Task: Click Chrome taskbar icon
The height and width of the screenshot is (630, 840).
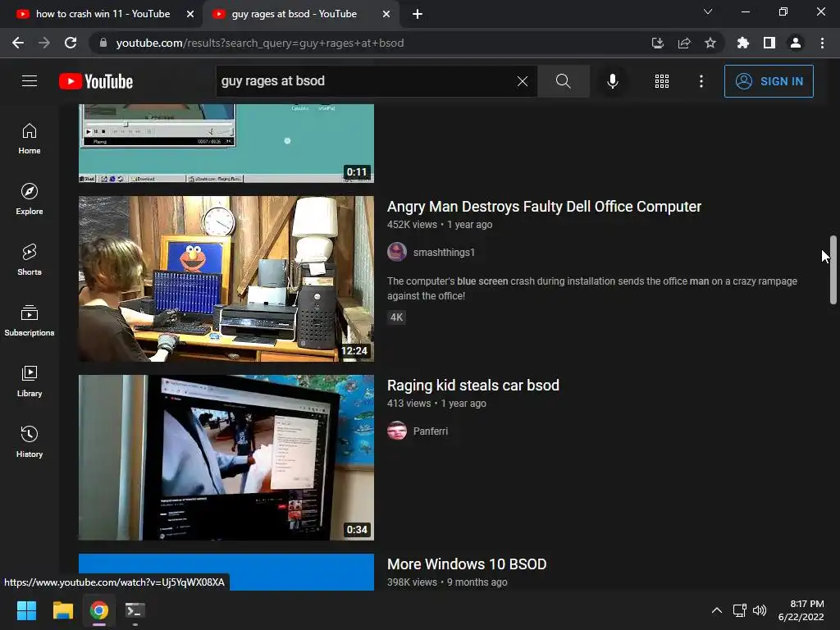Action: (x=99, y=610)
